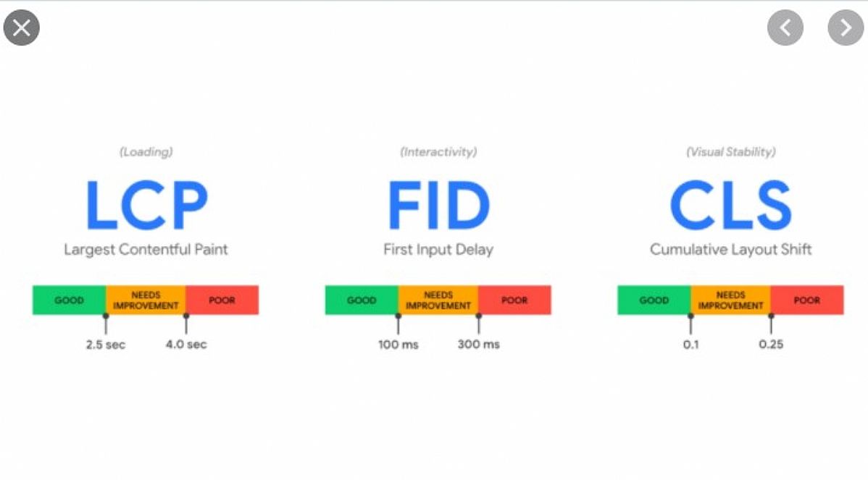The image size is (868, 480).
Task: Close the image viewer with the X icon
Action: (22, 27)
